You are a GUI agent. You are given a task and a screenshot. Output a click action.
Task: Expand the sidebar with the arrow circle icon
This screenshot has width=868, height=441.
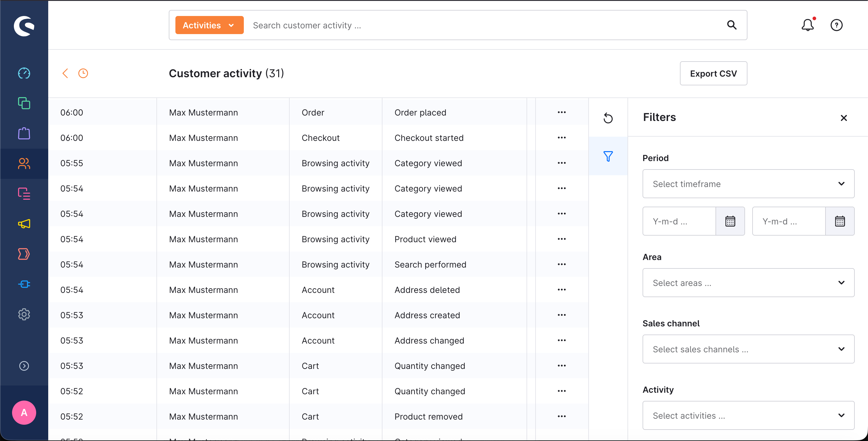(x=24, y=366)
